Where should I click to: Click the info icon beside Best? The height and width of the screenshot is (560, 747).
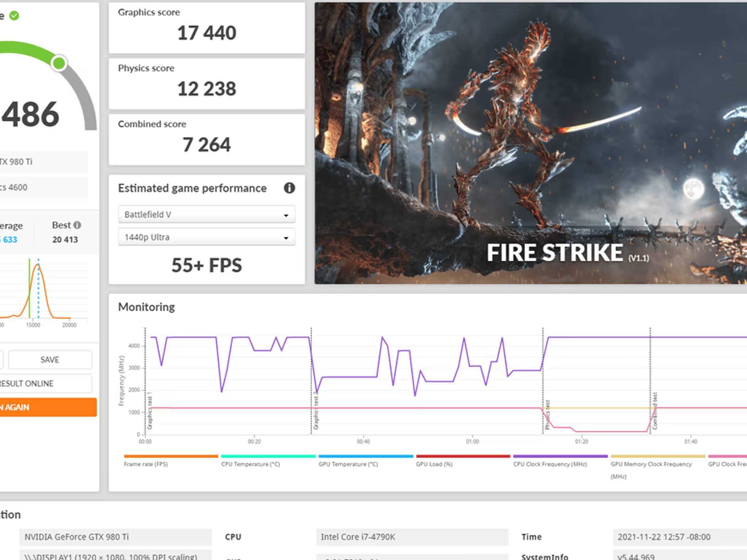77,225
